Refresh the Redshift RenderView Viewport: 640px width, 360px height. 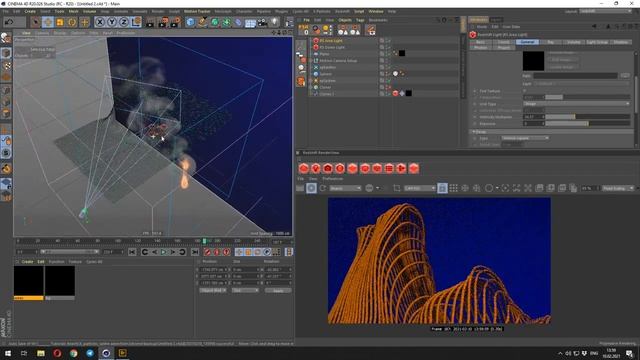[x=323, y=188]
